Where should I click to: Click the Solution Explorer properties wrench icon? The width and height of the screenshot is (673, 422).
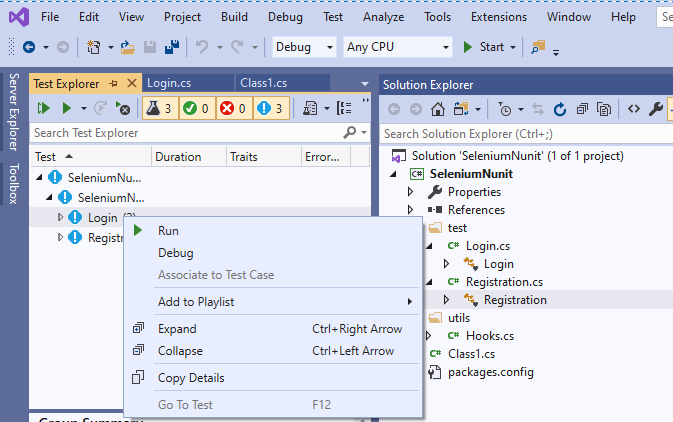click(656, 108)
